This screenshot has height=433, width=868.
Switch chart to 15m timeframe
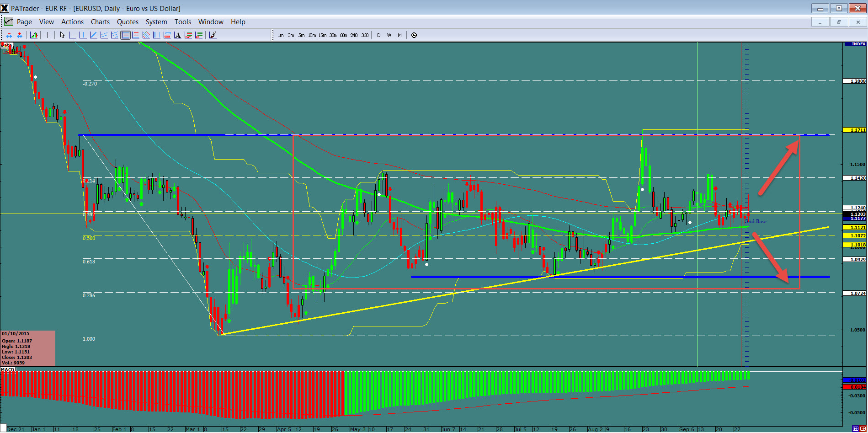click(x=323, y=35)
